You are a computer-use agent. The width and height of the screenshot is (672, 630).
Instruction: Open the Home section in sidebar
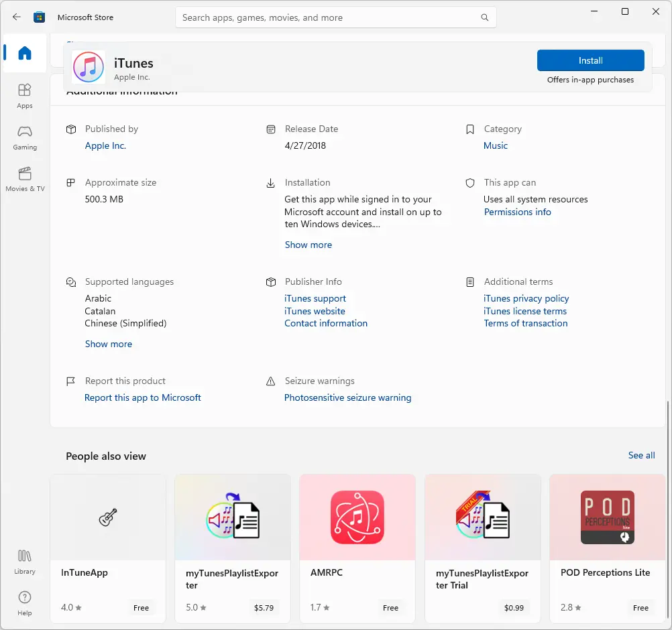(24, 54)
